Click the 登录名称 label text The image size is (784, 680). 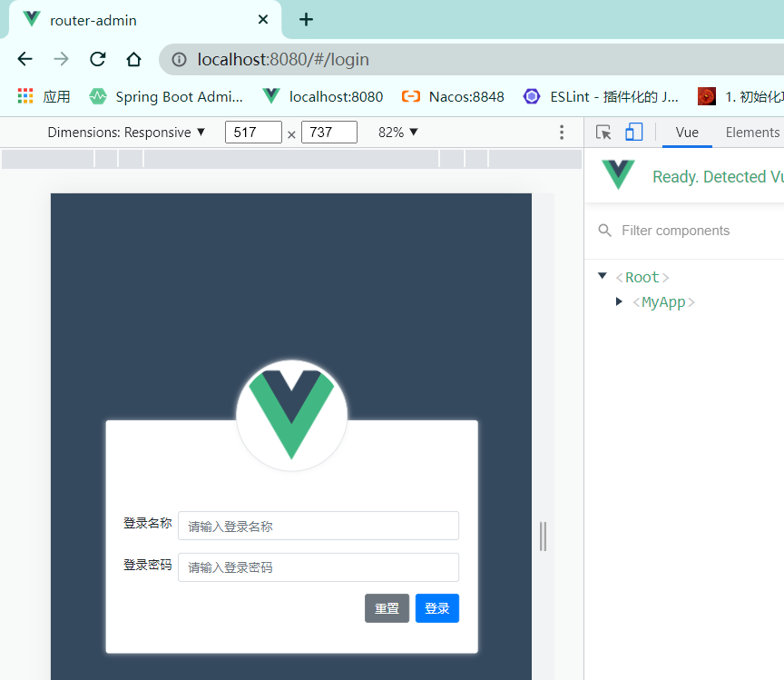pos(148,523)
